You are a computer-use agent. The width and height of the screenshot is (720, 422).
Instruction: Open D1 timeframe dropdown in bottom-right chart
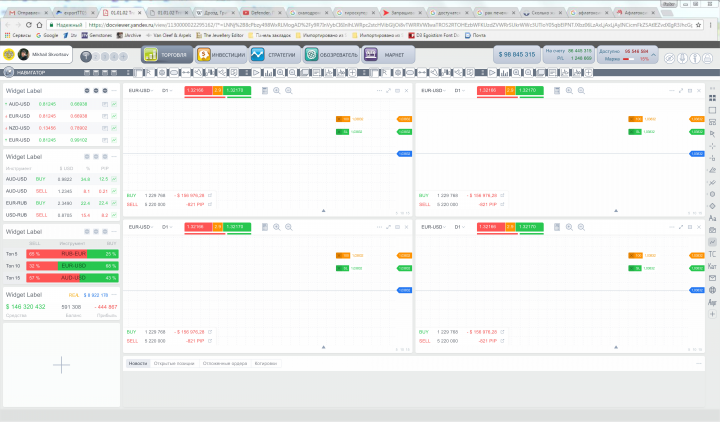tap(459, 227)
